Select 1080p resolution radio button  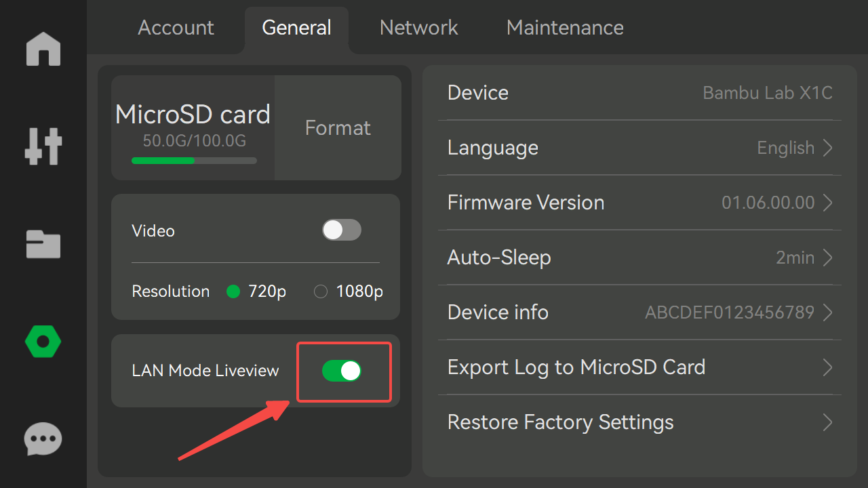321,291
